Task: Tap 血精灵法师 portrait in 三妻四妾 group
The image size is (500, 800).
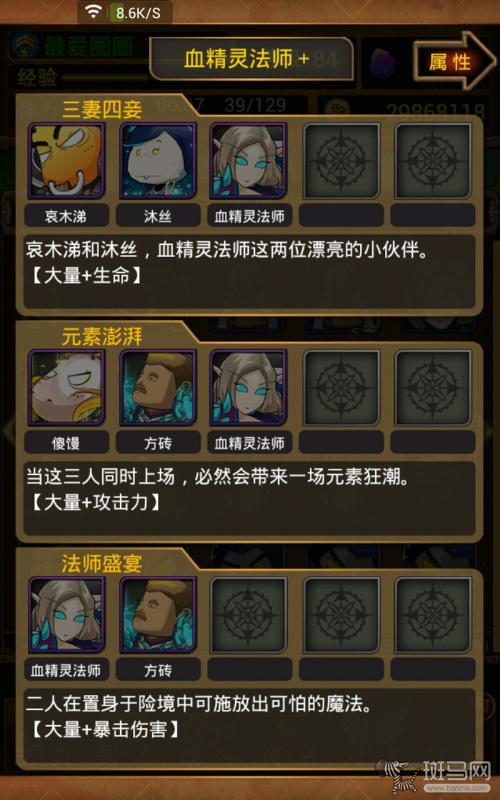Action: (x=249, y=161)
